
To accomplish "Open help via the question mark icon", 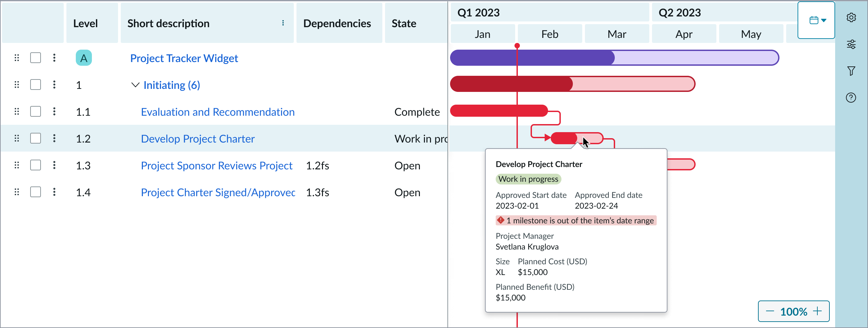I will [x=851, y=98].
